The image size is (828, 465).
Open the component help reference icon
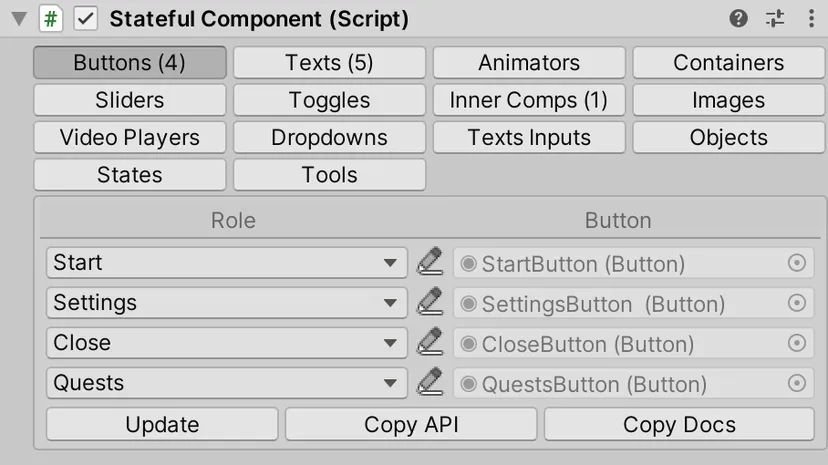(x=738, y=19)
